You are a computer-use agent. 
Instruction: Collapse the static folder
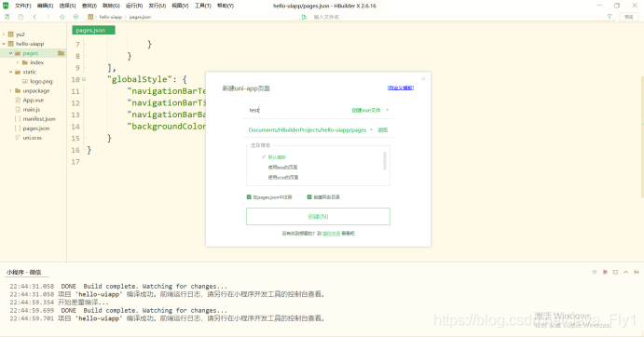point(10,73)
